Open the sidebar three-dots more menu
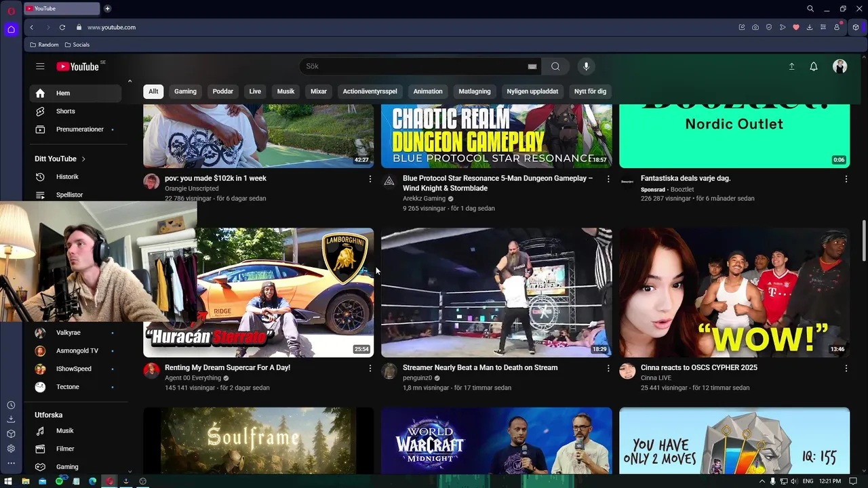 (x=11, y=464)
